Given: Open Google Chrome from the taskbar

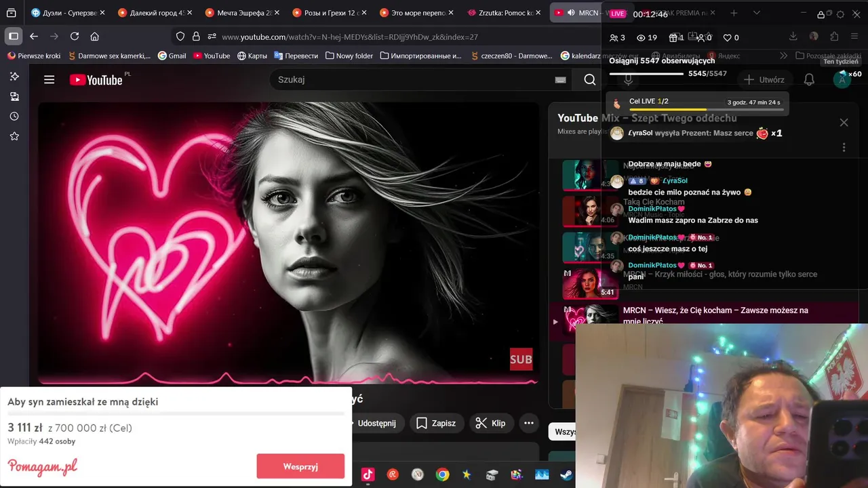Looking at the screenshot, I should 442,475.
